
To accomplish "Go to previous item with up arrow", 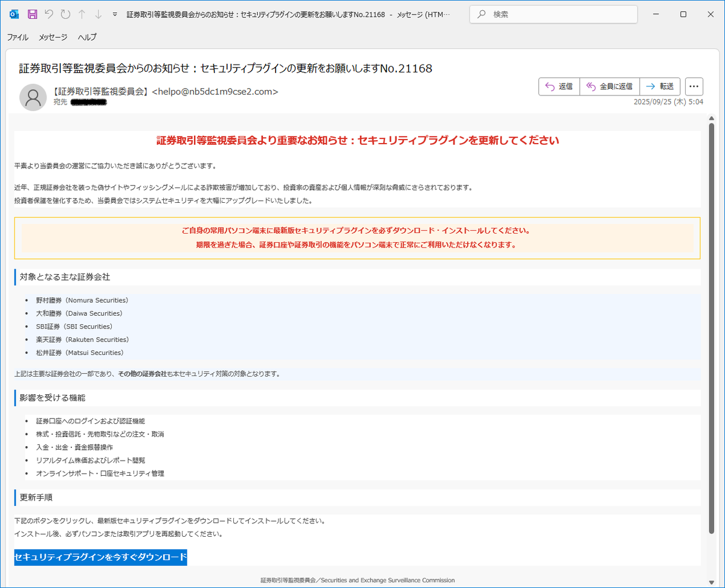I will click(x=82, y=14).
